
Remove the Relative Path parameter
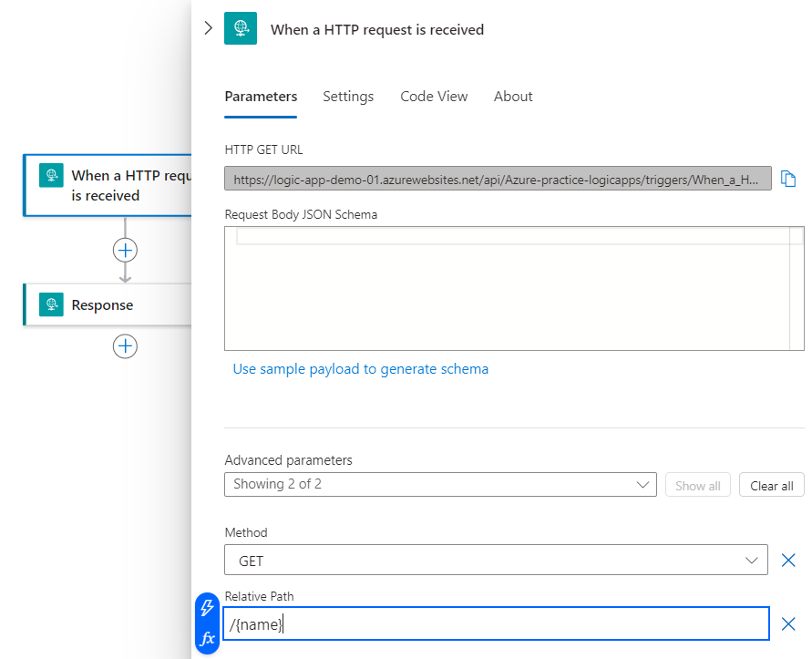pyautogui.click(x=789, y=624)
